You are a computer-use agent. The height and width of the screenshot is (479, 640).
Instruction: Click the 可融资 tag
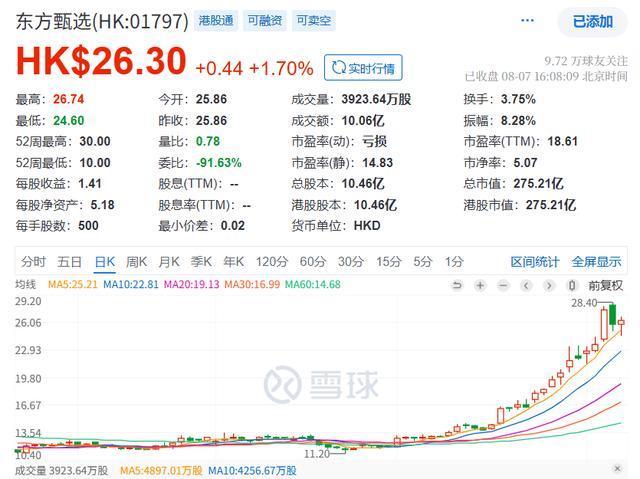click(x=265, y=20)
